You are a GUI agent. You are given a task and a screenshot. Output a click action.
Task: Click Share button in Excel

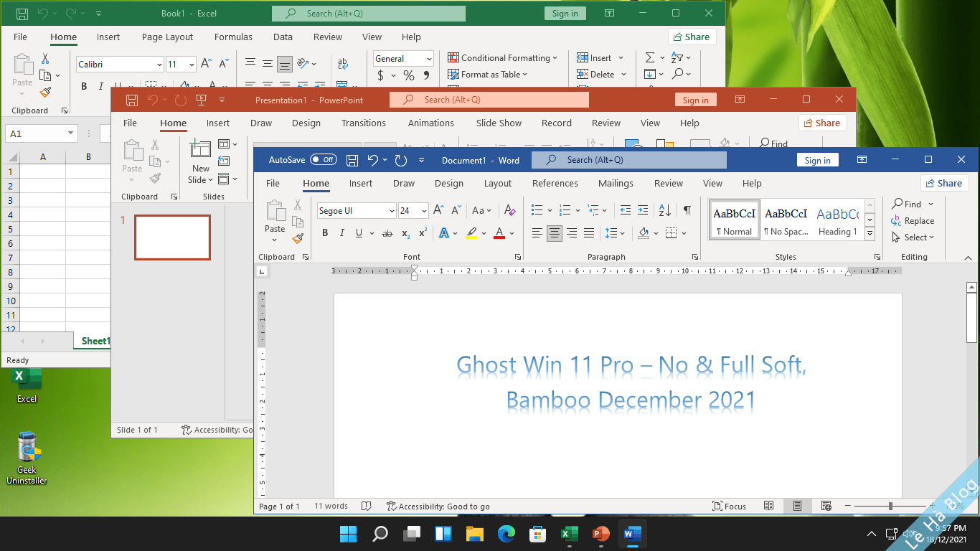pos(692,37)
